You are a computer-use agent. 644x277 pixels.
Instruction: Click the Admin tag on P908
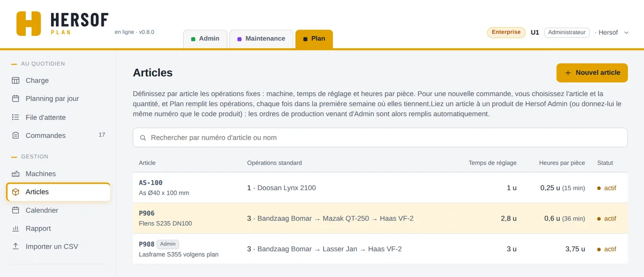click(168, 244)
